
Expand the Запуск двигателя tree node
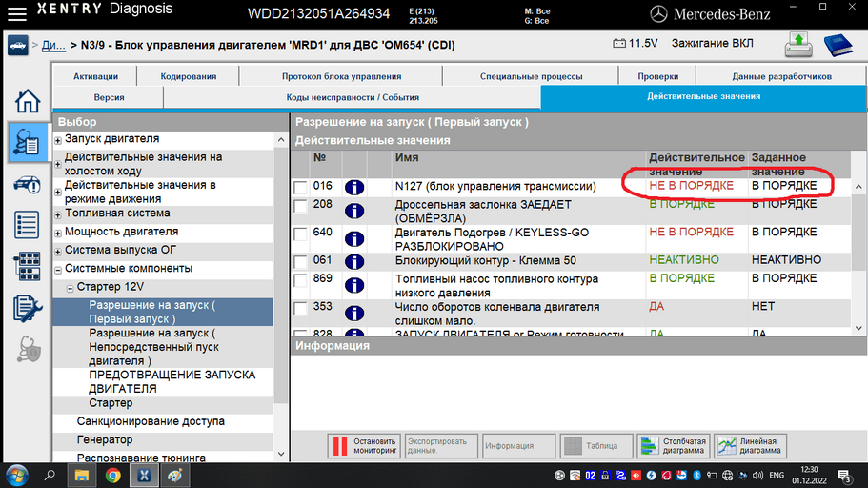click(58, 141)
